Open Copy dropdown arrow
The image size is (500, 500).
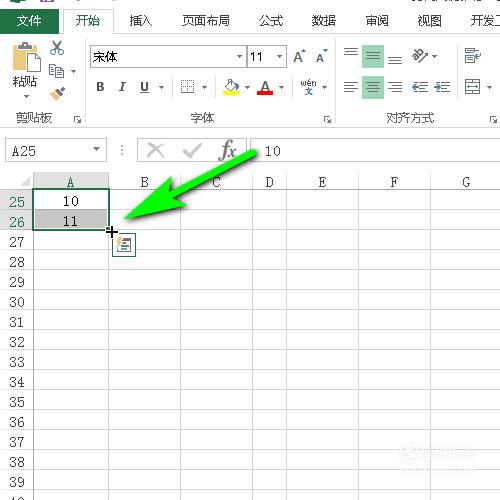(73, 71)
